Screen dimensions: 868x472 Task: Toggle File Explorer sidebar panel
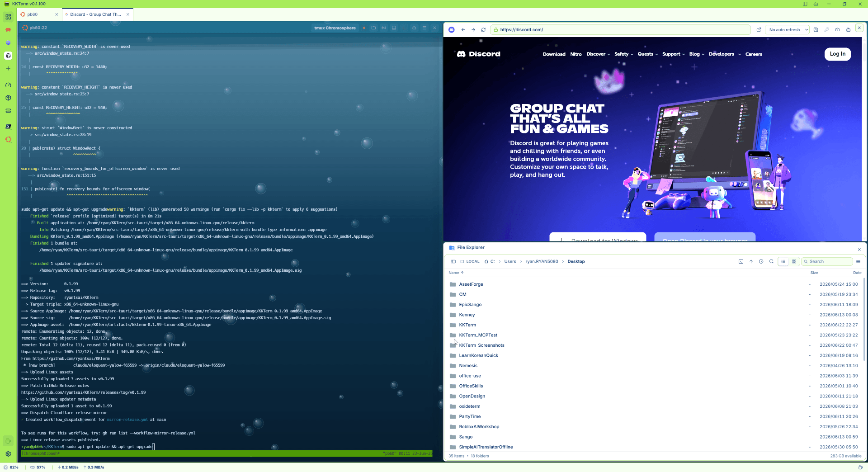pyautogui.click(x=453, y=261)
